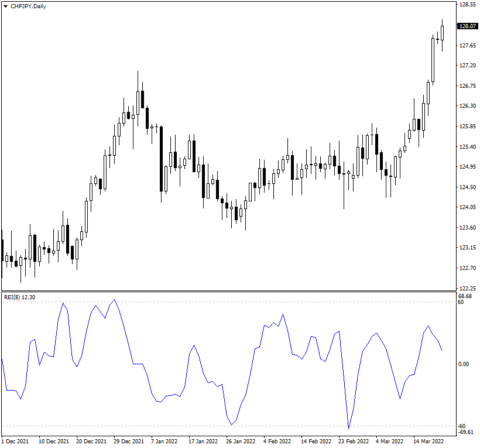480x448 pixels.
Task: Click the current price tag 128.07
Action: [x=468, y=26]
